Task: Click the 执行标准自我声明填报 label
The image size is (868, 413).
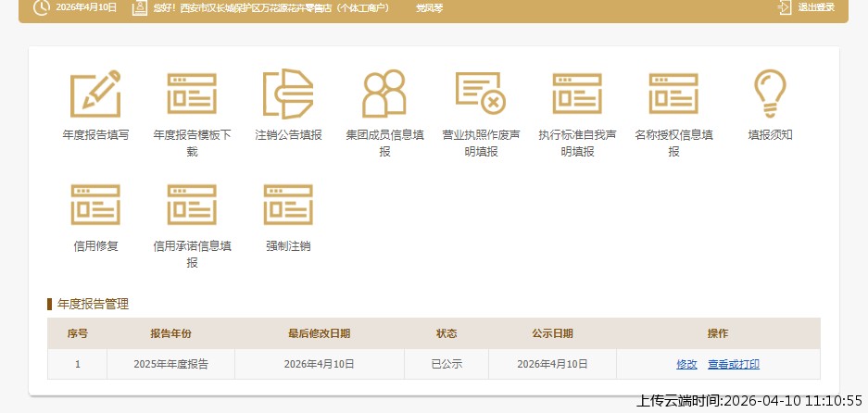Action: coord(577,144)
